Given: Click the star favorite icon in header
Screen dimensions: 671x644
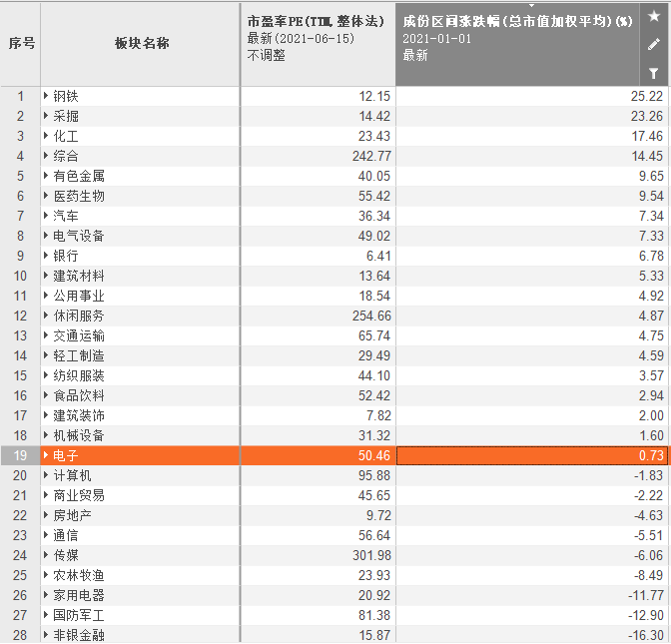Looking at the screenshot, I should tap(654, 16).
